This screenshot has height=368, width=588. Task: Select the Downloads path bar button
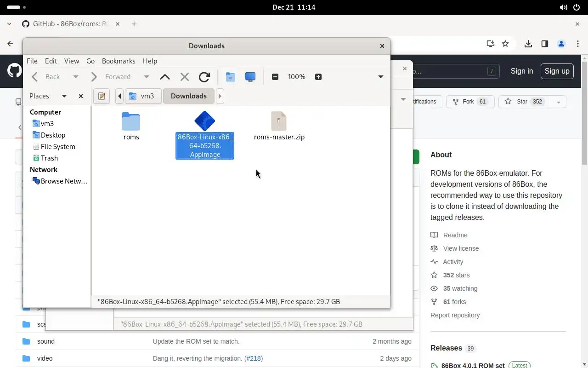189,96
